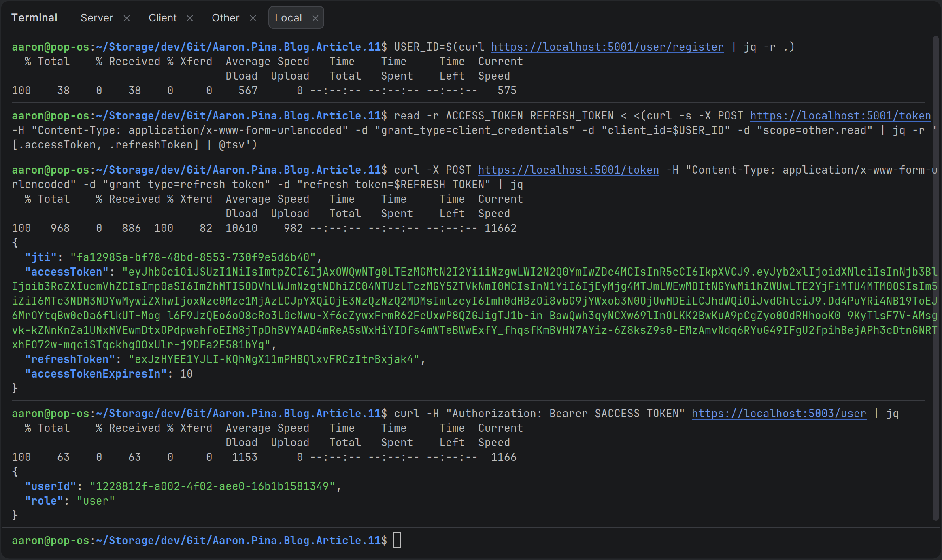
Task: Click the role value "user"
Action: pyautogui.click(x=96, y=501)
